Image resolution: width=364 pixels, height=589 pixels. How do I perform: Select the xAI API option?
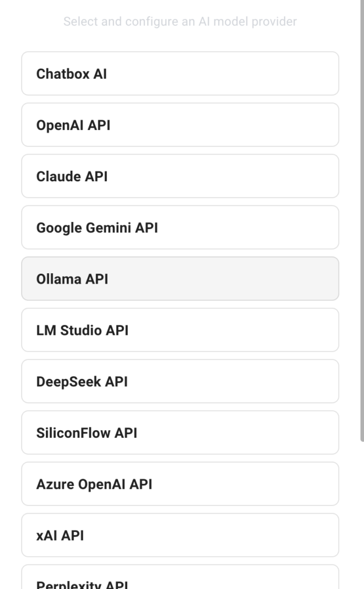180,535
